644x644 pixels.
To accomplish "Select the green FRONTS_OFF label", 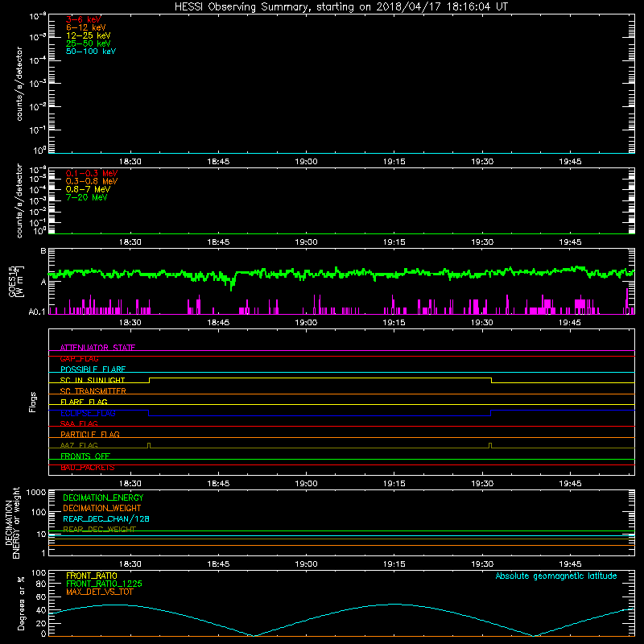I will click(85, 456).
